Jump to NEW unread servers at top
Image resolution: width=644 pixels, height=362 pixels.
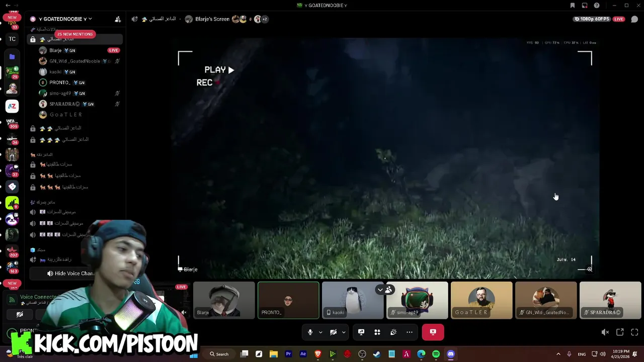click(x=12, y=17)
